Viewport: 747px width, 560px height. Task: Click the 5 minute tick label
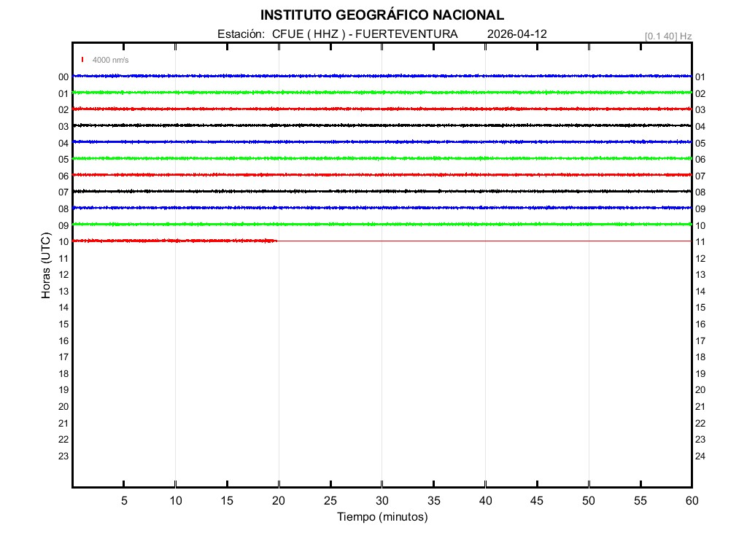coord(124,500)
